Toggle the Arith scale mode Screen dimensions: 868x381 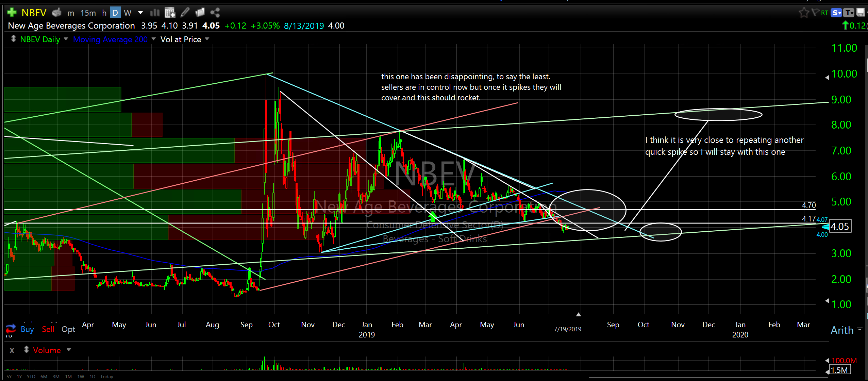(842, 330)
